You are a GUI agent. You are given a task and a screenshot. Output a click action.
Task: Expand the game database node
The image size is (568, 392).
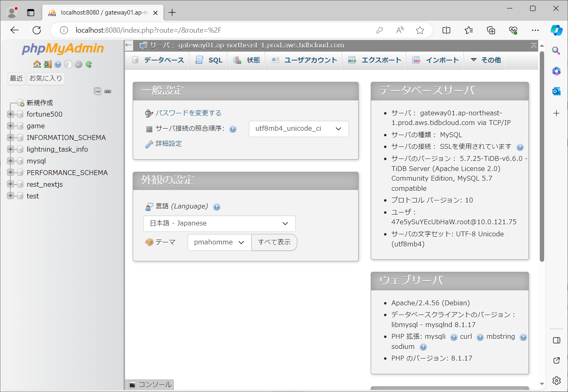(10, 126)
